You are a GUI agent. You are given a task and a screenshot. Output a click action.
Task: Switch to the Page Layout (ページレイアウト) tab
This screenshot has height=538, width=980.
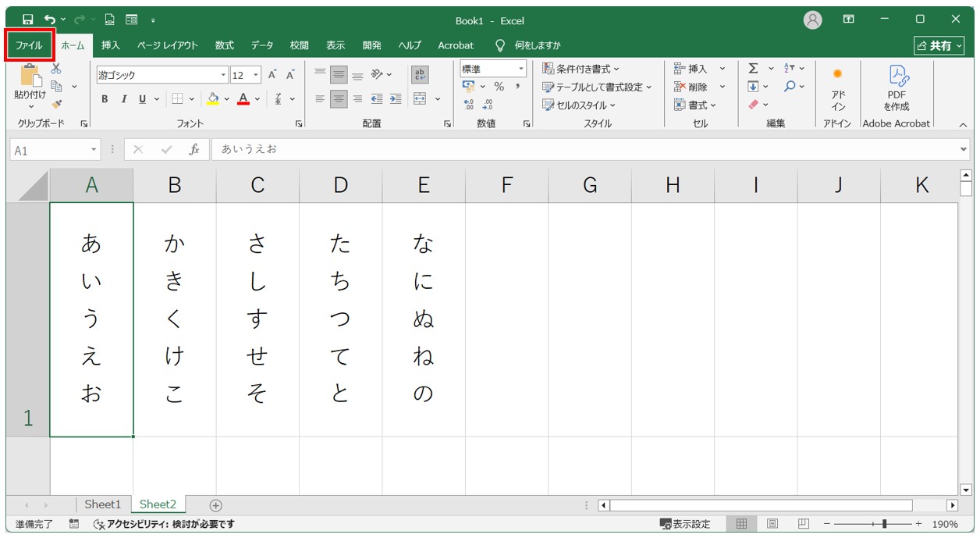(168, 45)
